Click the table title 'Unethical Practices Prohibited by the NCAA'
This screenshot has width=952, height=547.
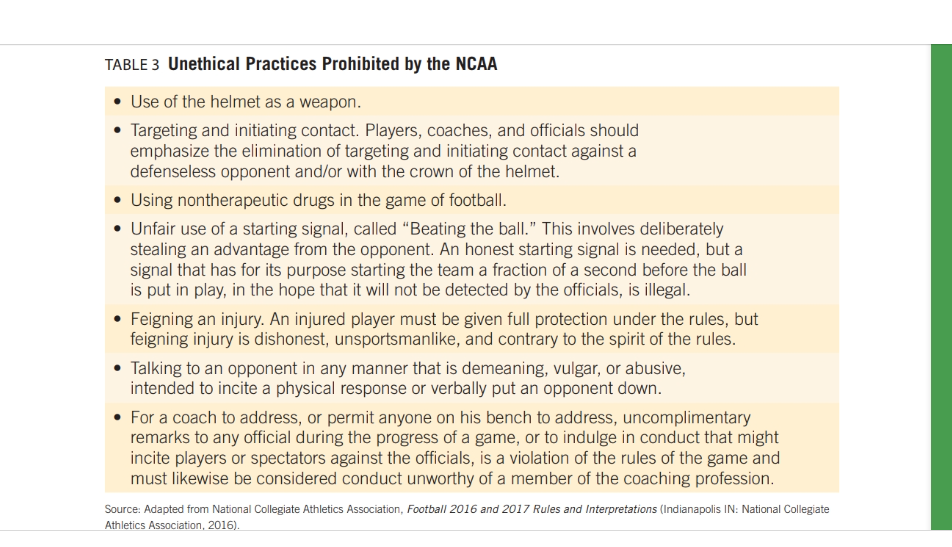point(332,64)
